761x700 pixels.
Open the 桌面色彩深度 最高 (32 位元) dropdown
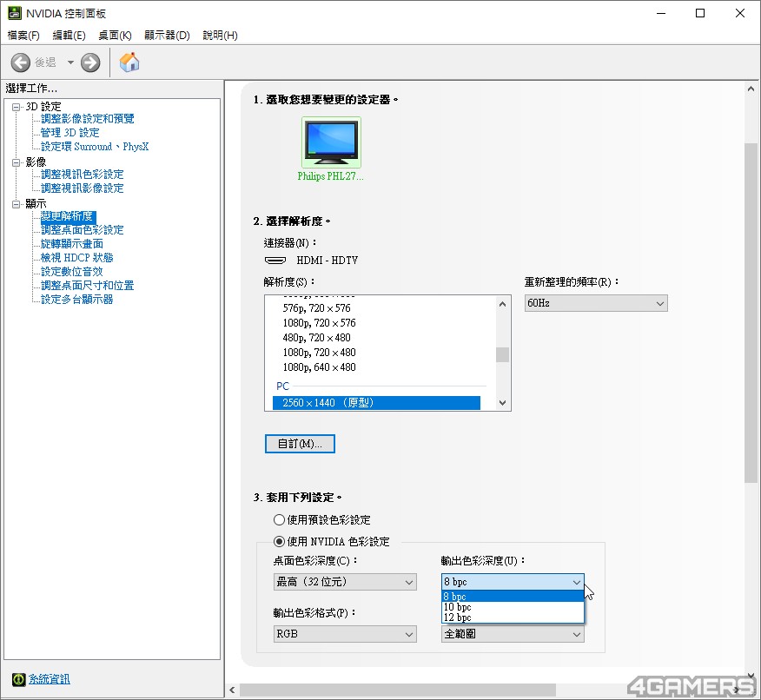pos(345,582)
